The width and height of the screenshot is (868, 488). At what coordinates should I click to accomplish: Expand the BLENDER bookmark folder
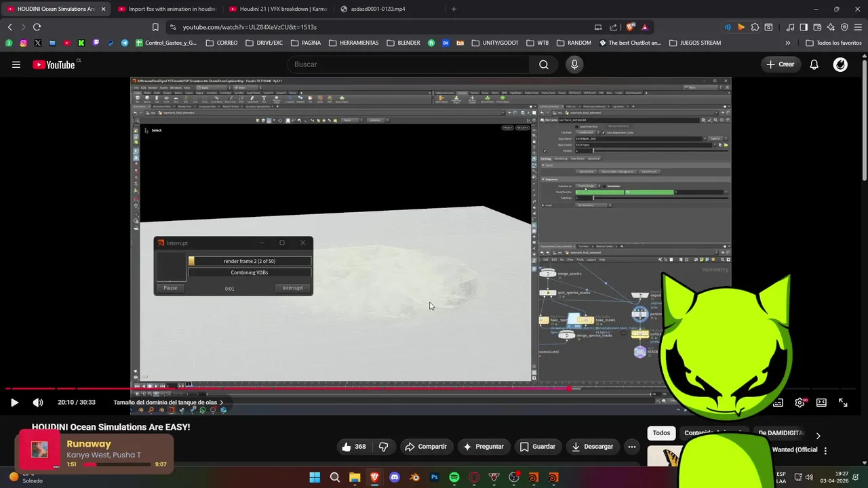coord(403,43)
